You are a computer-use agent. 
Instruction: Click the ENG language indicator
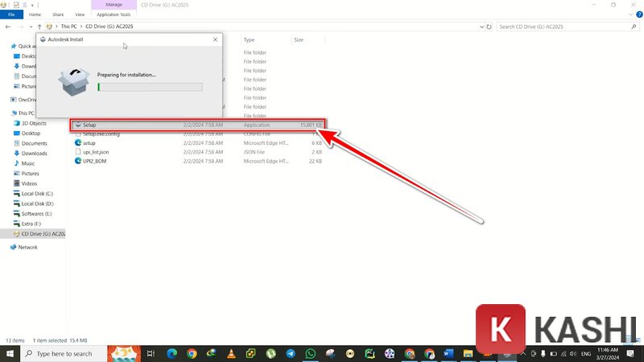(586, 353)
